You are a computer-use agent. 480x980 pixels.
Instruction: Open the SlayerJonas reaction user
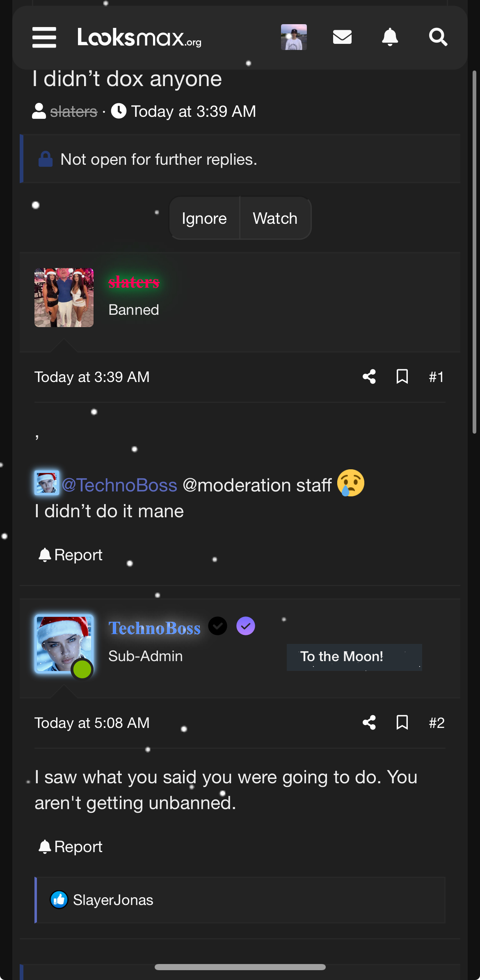click(x=113, y=900)
